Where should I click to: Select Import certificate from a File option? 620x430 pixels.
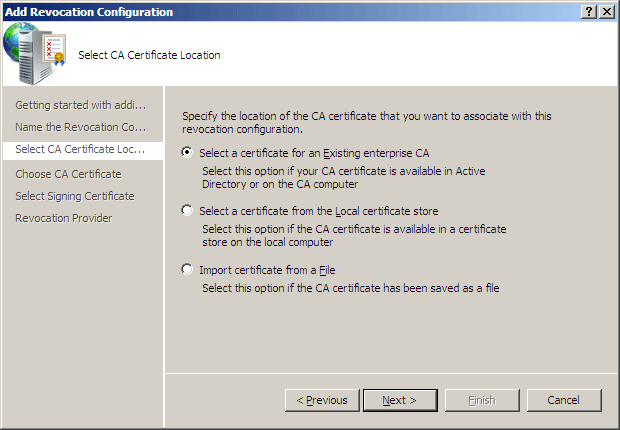tap(187, 270)
